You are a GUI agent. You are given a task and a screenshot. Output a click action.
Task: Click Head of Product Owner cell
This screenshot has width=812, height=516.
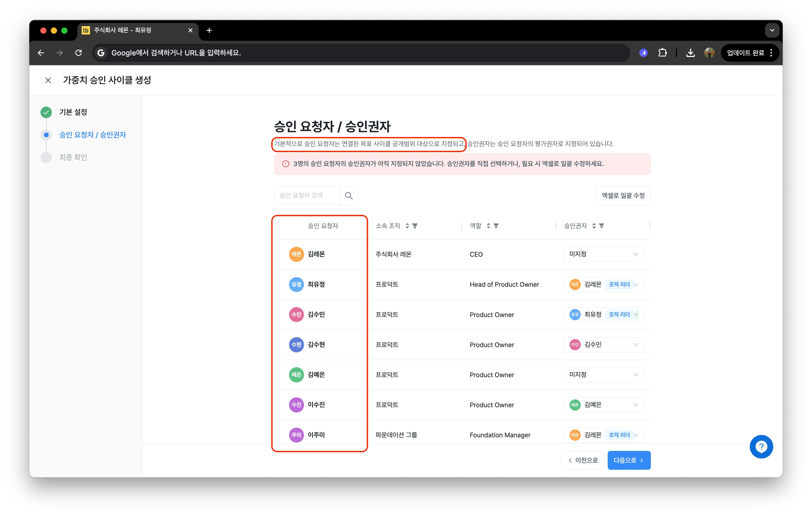[x=504, y=284]
